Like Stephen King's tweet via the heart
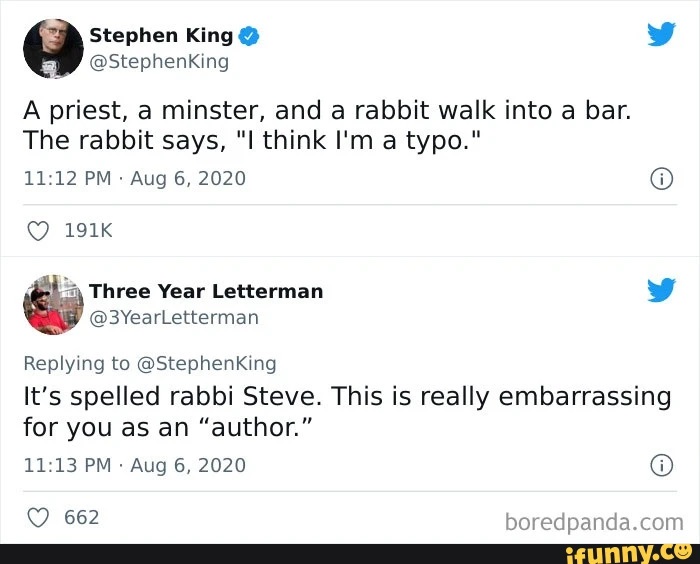 pyautogui.click(x=38, y=231)
